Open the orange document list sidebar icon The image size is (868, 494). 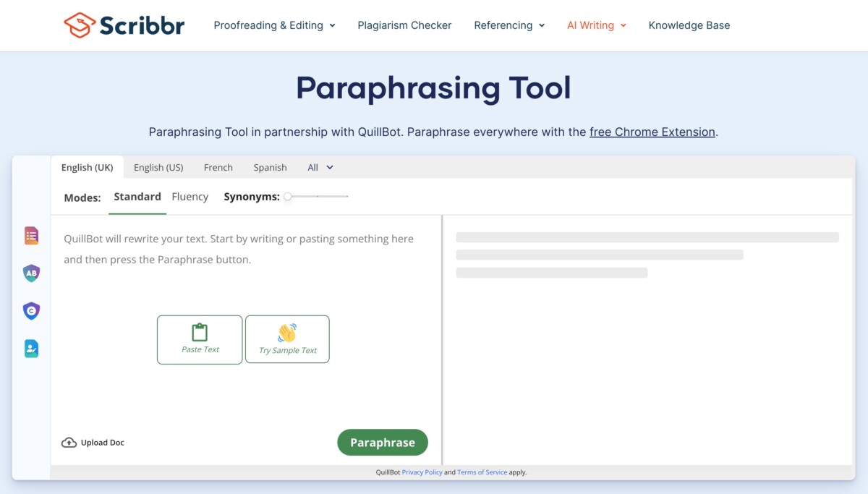(31, 236)
